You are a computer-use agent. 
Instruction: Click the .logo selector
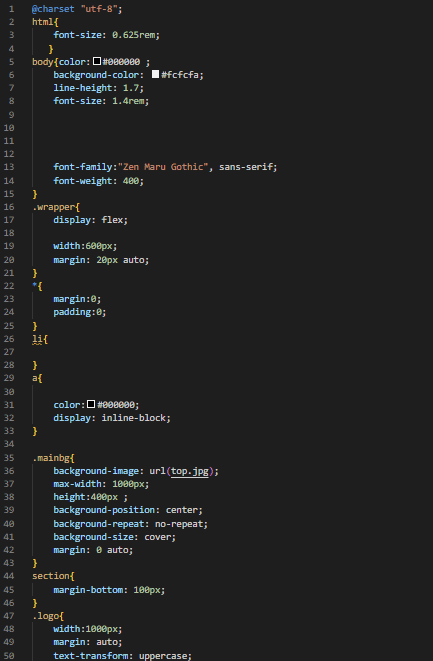pyautogui.click(x=46, y=616)
